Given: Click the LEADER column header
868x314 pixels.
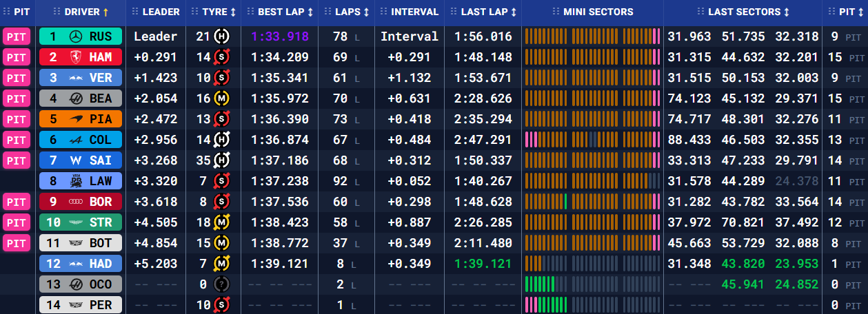Looking at the screenshot, I should [161, 12].
